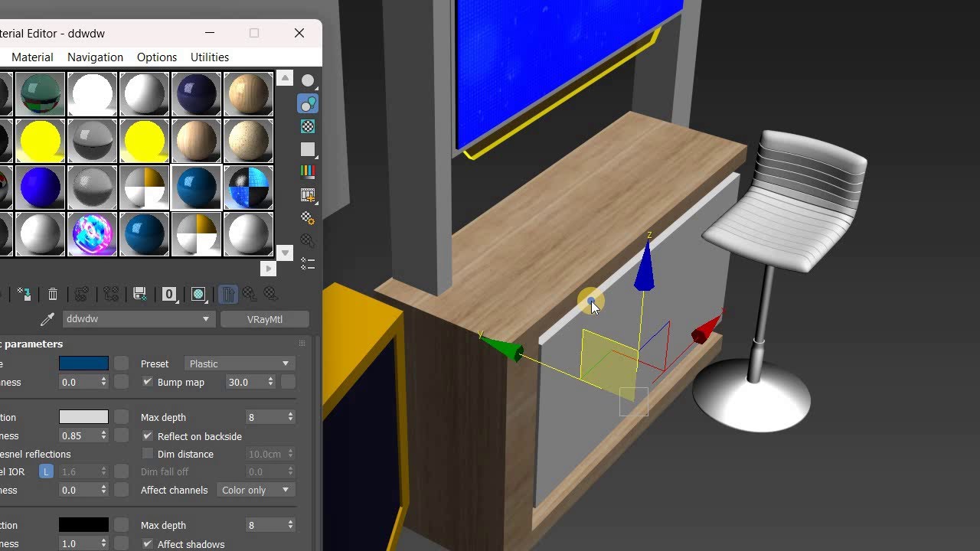Screen dimensions: 980x551
Task: Click Select by Material icon
Action: pyautogui.click(x=308, y=241)
